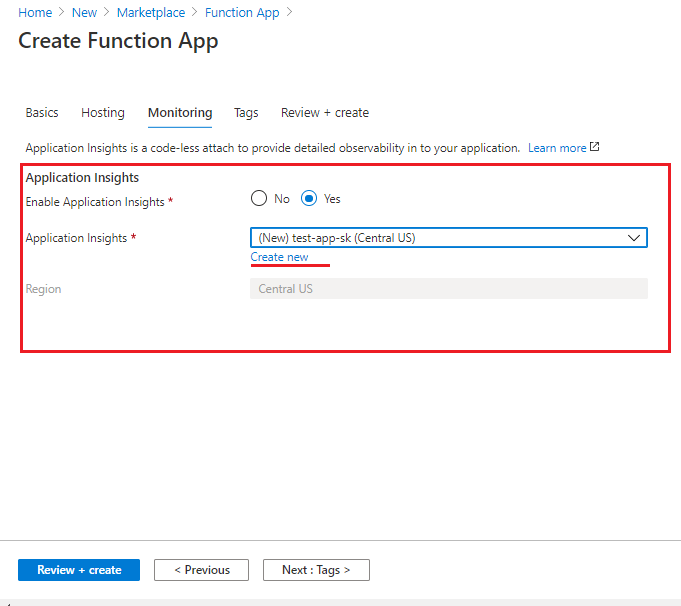Open the Learn more link
Viewport: 681px width, 606px height.
(557, 148)
